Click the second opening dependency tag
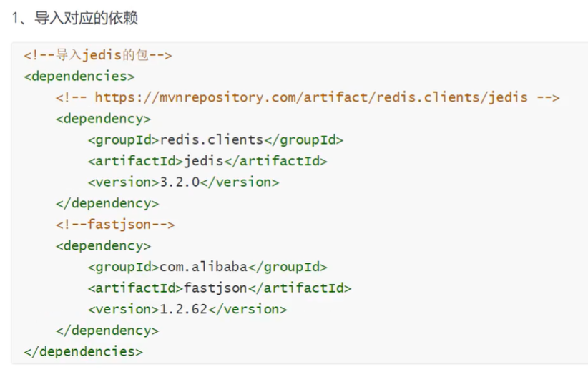 click(x=103, y=246)
